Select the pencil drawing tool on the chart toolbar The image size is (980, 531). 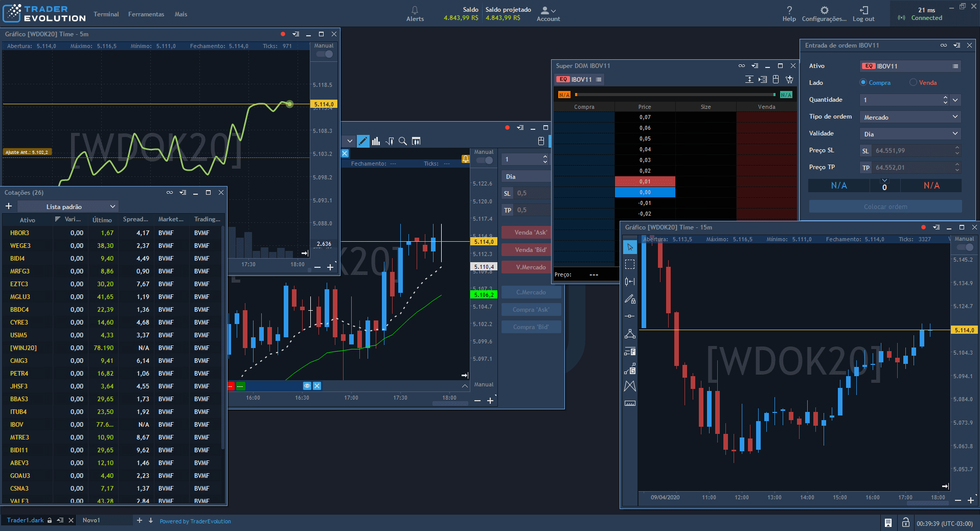point(363,141)
